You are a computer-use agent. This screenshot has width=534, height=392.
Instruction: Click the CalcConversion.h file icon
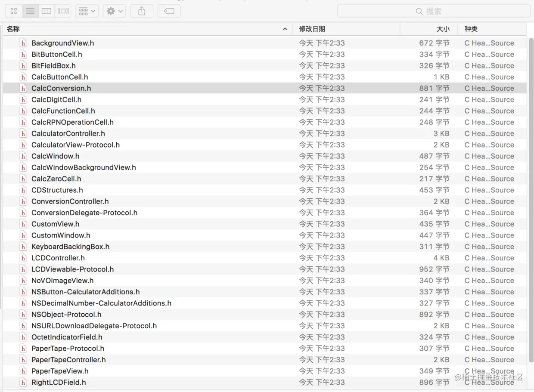pos(23,88)
